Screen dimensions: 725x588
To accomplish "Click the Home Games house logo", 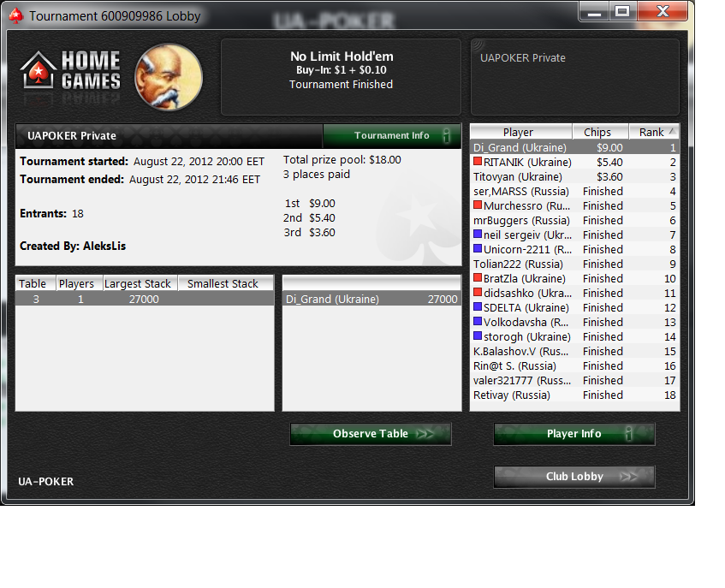I will tap(38, 69).
